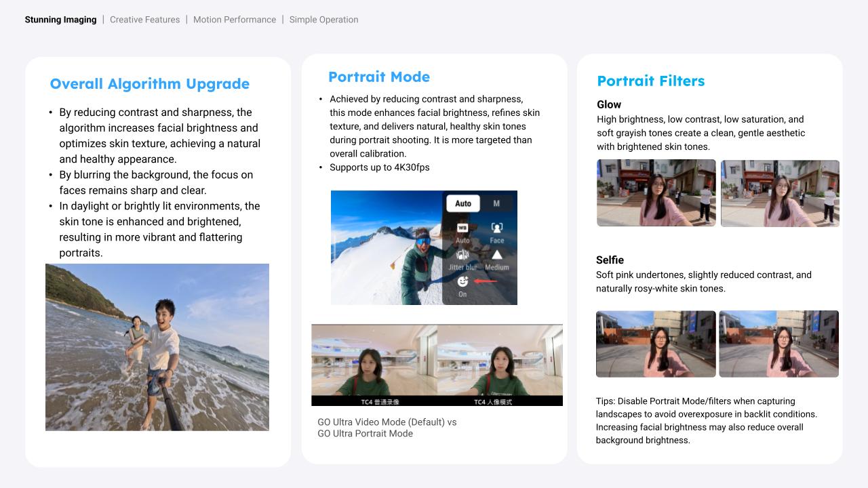
Task: Tap the Medium sharpness triangle icon
Action: [497, 256]
